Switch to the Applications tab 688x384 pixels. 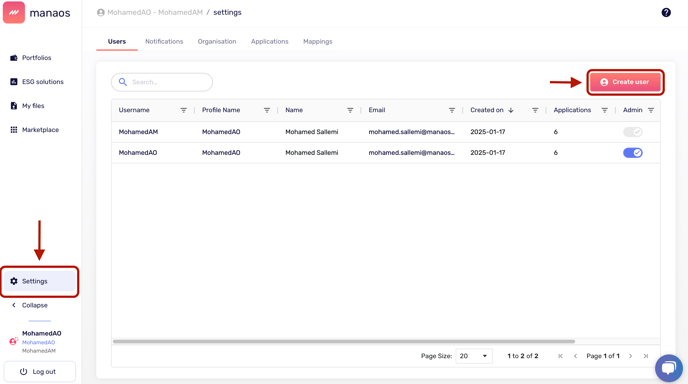[269, 41]
